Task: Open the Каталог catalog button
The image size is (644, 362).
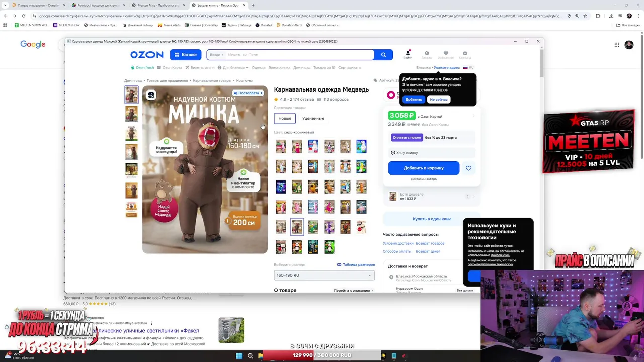Action: click(186, 55)
